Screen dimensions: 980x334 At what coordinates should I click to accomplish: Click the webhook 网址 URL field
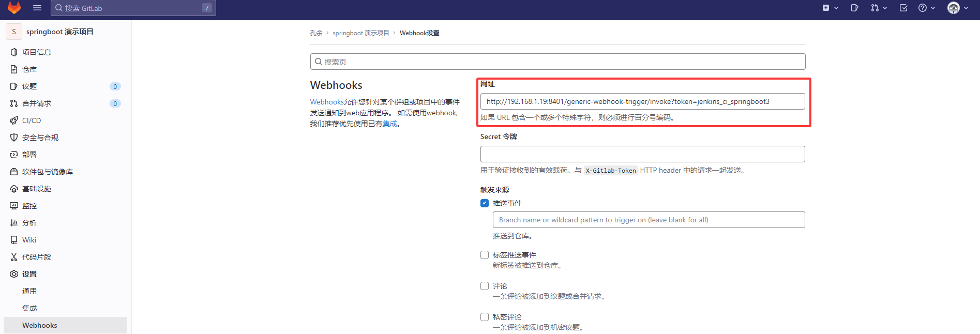click(642, 101)
